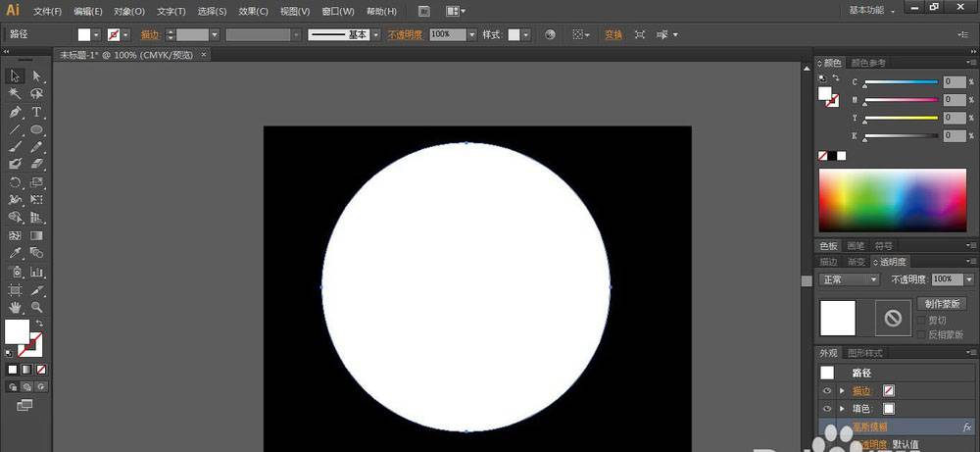Click the 变换 link in control bar

(613, 34)
